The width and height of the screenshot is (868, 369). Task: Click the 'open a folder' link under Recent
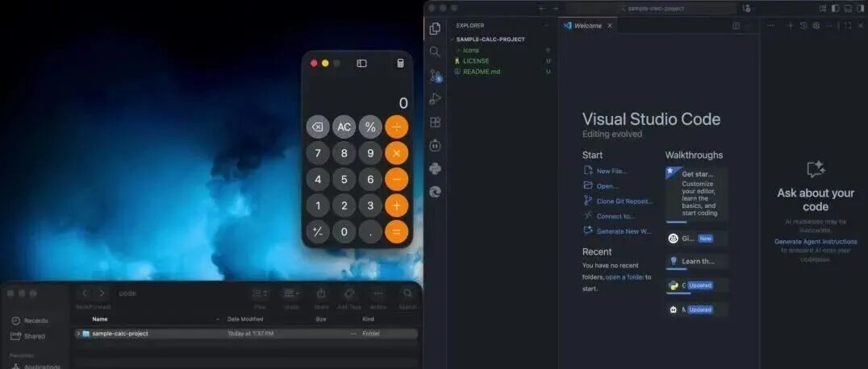(x=624, y=276)
